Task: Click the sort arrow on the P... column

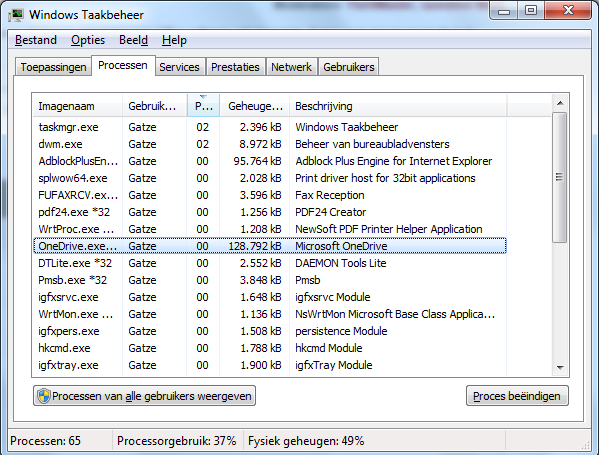Action: tap(203, 97)
